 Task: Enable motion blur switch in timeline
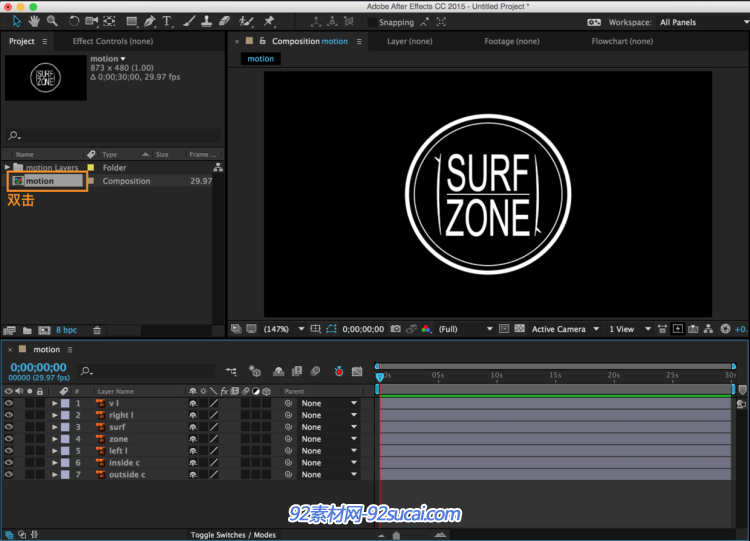pyautogui.click(x=315, y=371)
